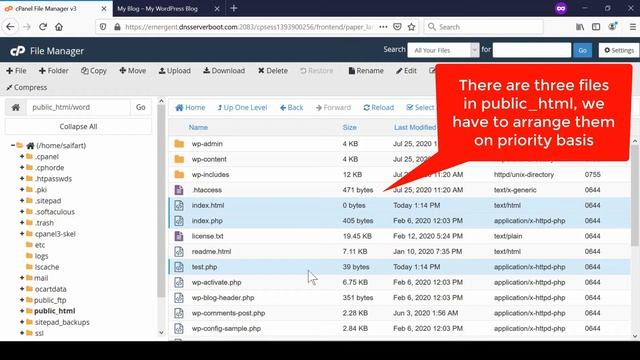The image size is (640, 360).
Task: Sort the list by Name column
Action: click(x=198, y=127)
